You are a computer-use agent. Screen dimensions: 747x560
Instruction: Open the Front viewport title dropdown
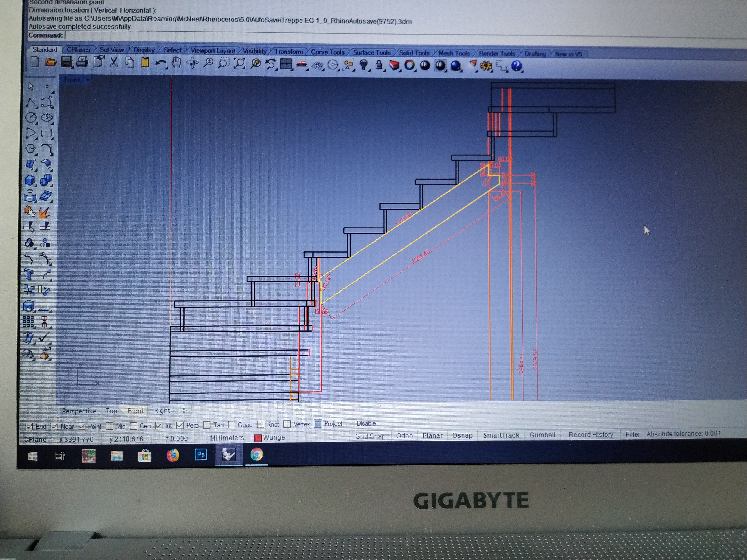coord(87,80)
